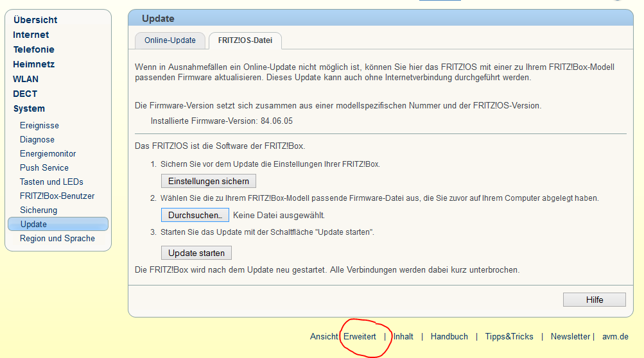Toggle the Erweitert view link
Image resolution: width=644 pixels, height=358 pixels.
(x=360, y=336)
